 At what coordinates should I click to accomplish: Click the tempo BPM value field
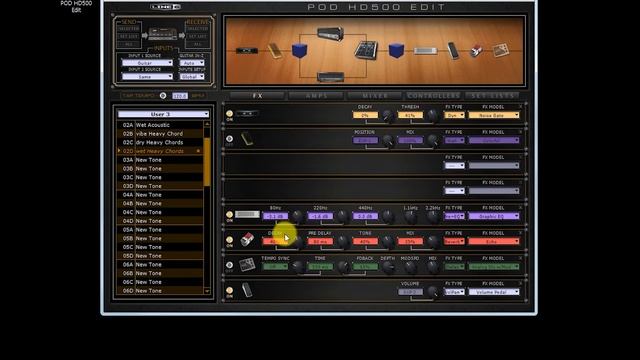point(180,96)
